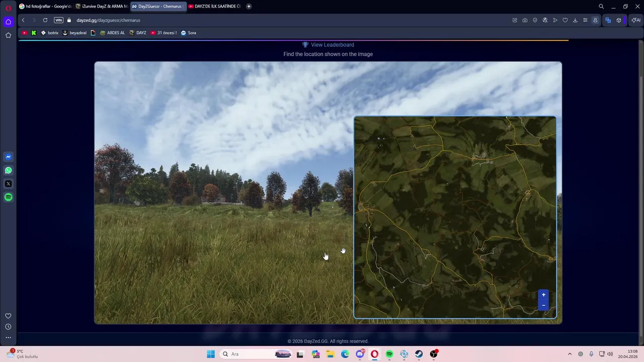
Task: Open the green K bookmark icon
Action: click(x=34, y=33)
